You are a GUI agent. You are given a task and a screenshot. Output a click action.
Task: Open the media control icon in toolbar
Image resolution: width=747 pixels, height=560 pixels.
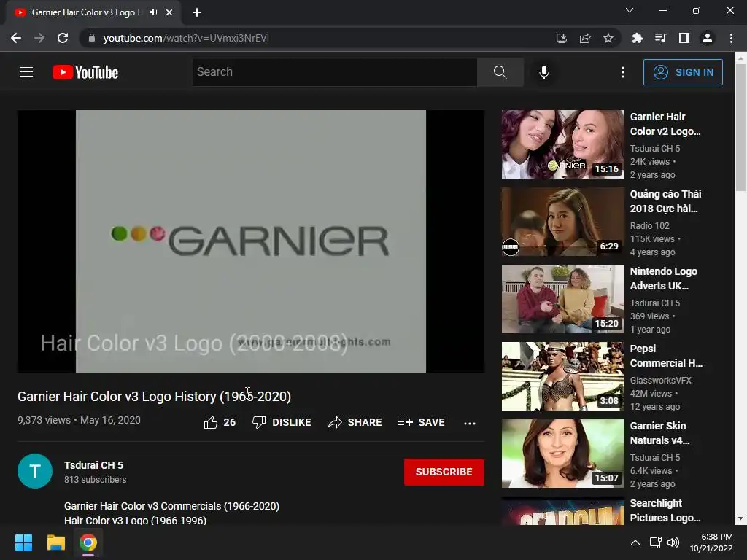click(660, 38)
